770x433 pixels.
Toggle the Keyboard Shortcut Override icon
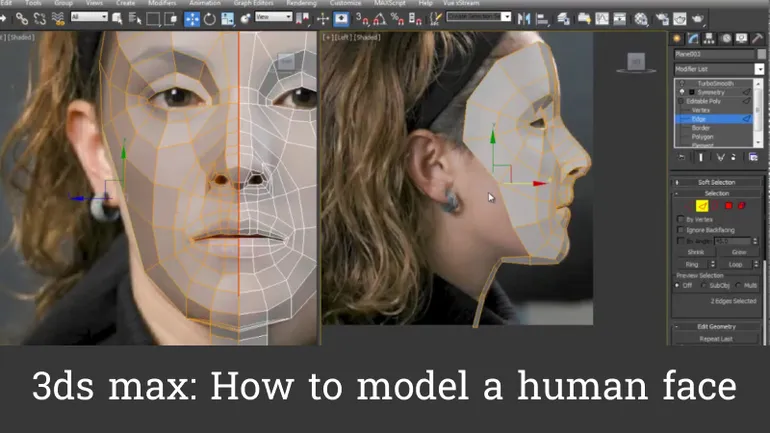(x=341, y=19)
